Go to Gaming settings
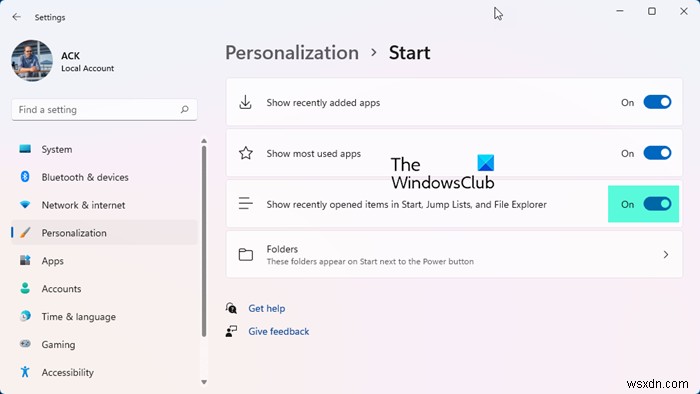Viewport: 700px width, 394px height. (104, 344)
